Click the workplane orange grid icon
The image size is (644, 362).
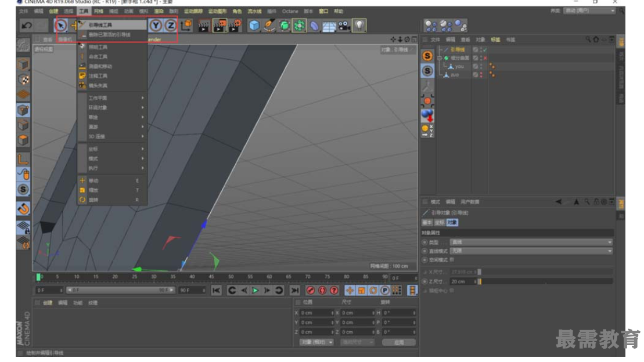[x=23, y=95]
